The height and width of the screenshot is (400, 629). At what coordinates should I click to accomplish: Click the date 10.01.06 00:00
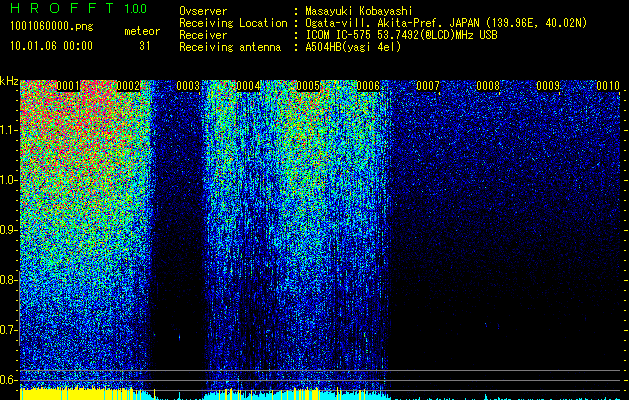tap(51, 46)
